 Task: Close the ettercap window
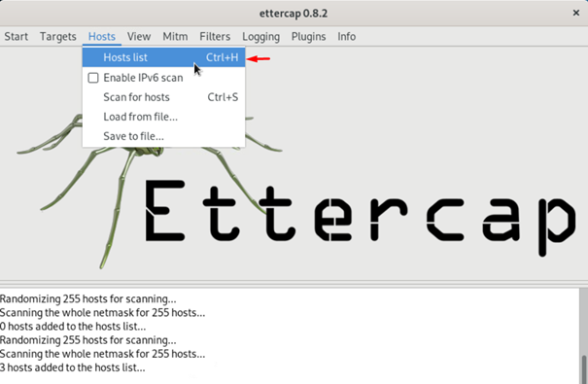pos(576,14)
